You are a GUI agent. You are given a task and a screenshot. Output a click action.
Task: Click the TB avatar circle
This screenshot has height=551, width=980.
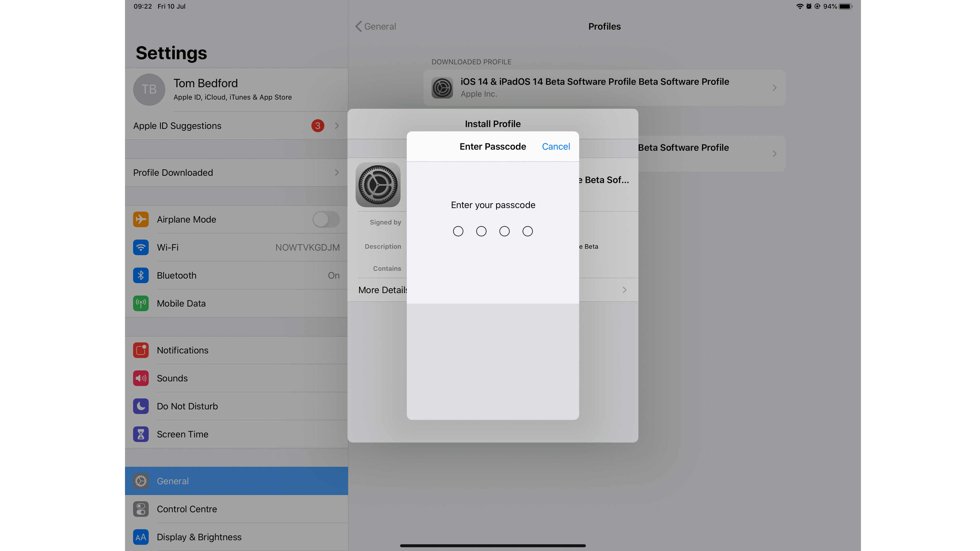[149, 89]
